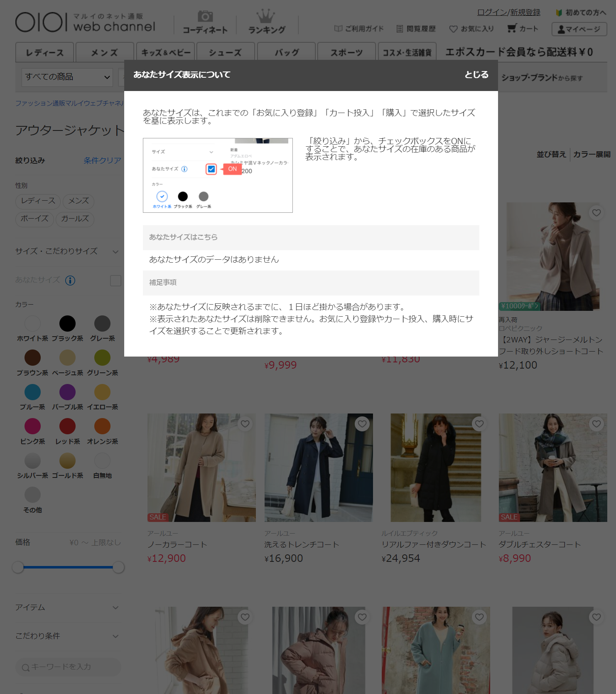Select the レディース gender filter

38,201
